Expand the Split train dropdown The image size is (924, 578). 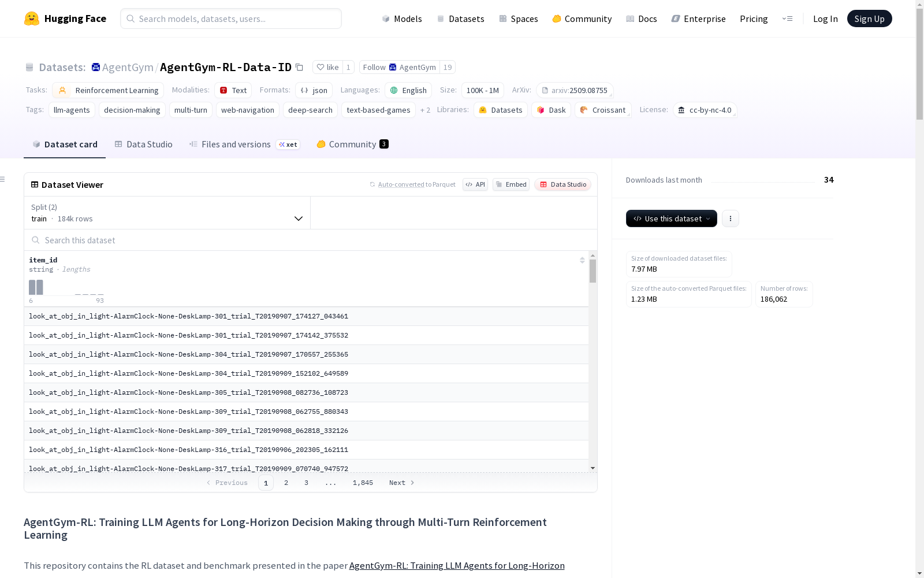tap(167, 213)
